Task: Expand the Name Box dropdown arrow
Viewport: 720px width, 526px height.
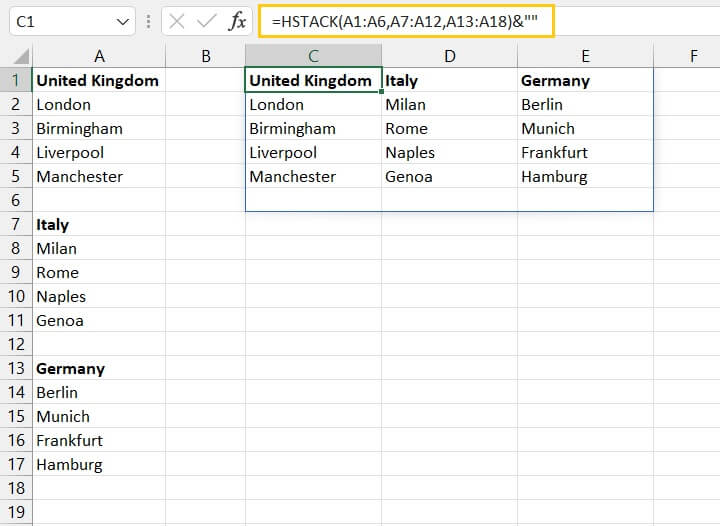Action: 124,20
